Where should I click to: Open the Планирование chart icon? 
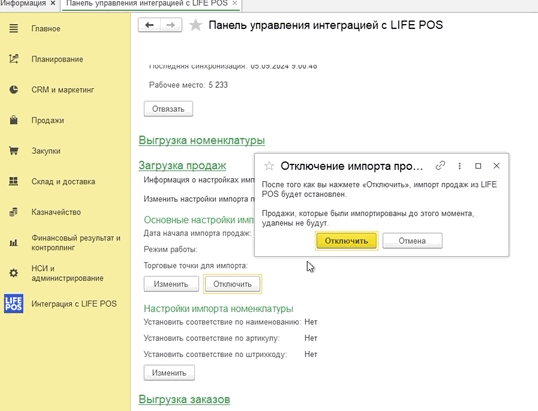[x=13, y=59]
